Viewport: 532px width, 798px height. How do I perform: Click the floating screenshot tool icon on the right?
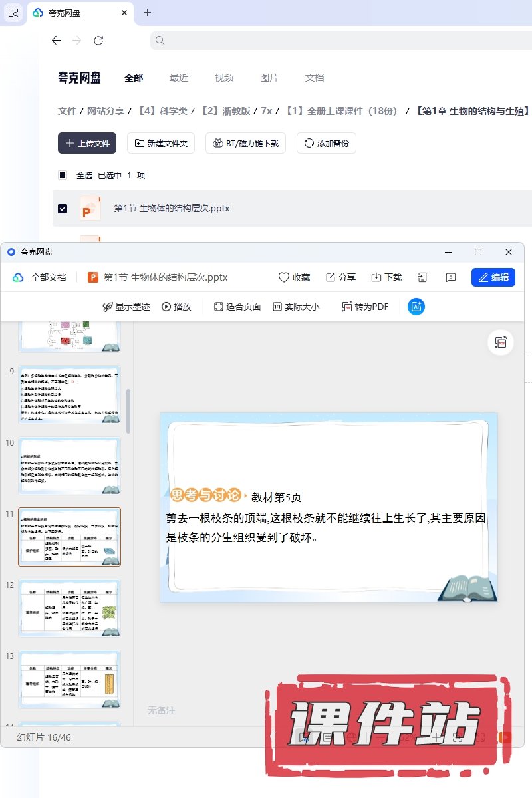pyautogui.click(x=501, y=342)
